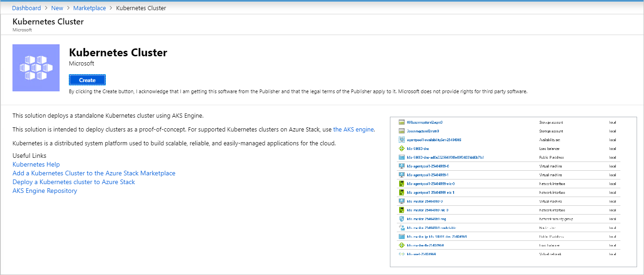Open the Kubernetes Help link
The width and height of the screenshot is (644, 275).
tap(36, 164)
